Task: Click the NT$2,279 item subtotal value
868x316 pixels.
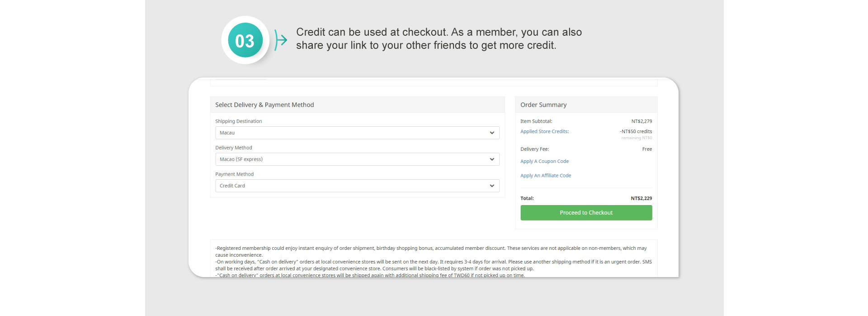Action: pyautogui.click(x=642, y=121)
